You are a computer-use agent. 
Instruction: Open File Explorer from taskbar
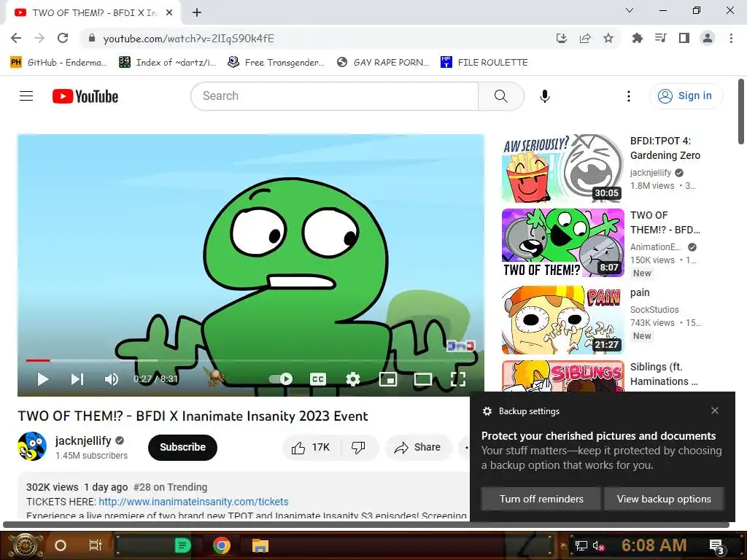(260, 545)
